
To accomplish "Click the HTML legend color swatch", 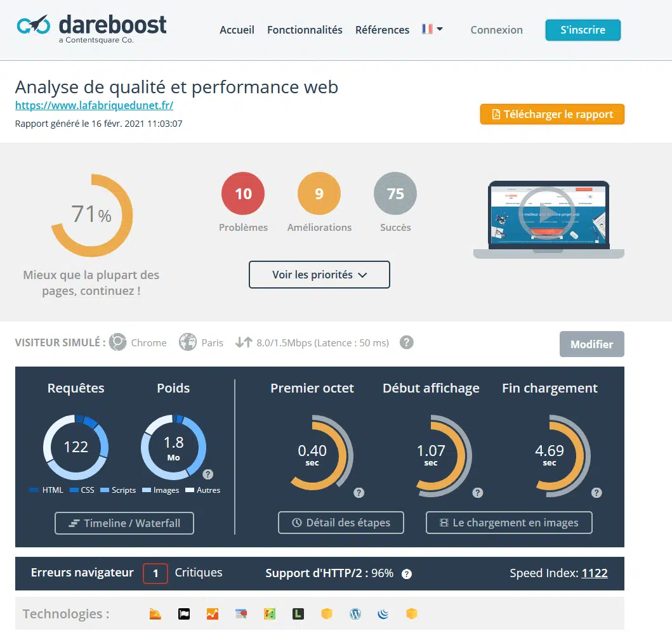I will click(x=34, y=490).
